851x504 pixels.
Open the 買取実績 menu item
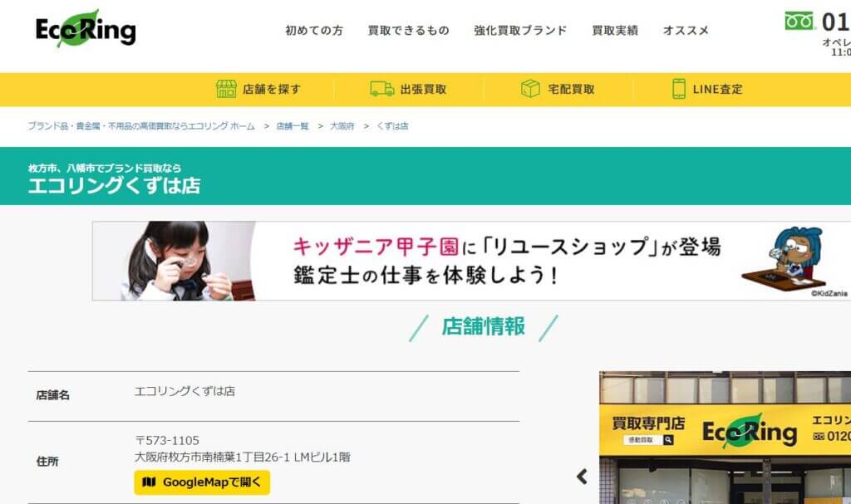614,31
